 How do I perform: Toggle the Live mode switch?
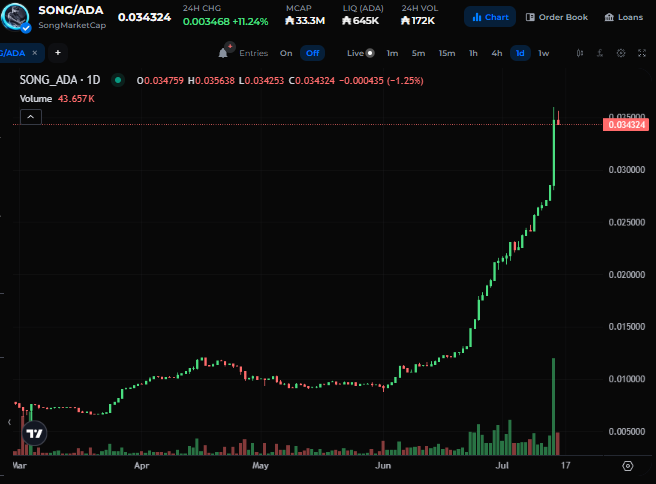370,53
